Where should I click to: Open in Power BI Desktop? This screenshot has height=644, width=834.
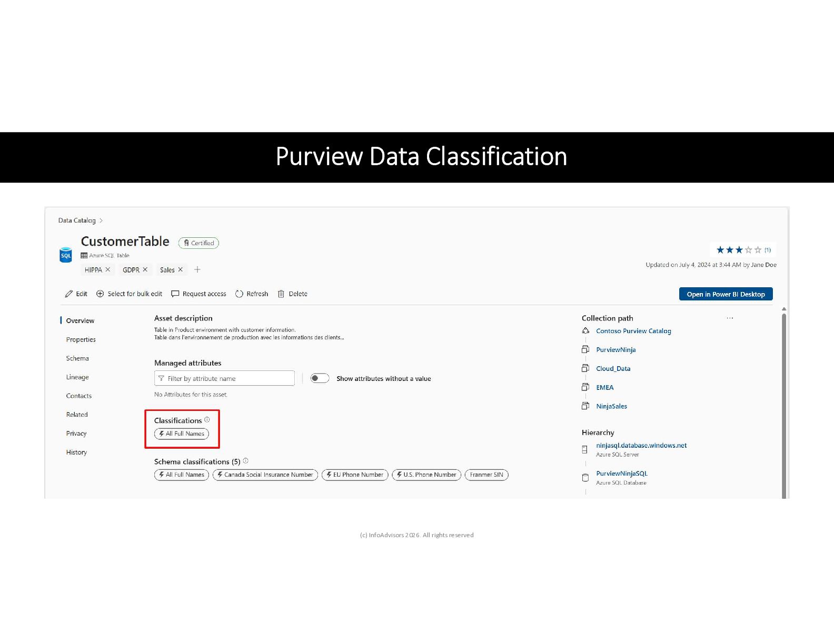click(726, 294)
